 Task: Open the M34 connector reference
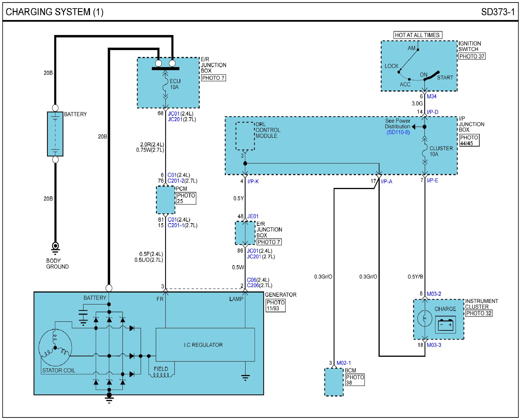tap(432, 96)
